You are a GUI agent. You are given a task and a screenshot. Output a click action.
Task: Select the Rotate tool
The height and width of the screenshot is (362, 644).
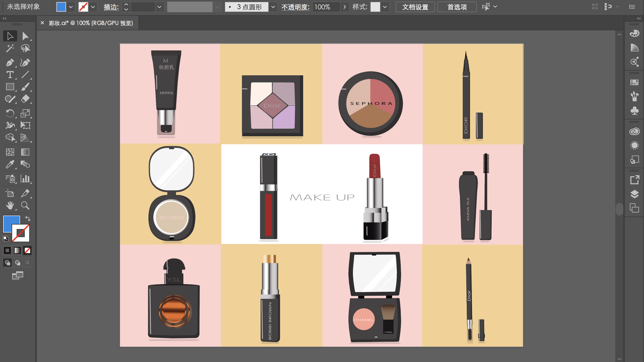click(10, 113)
